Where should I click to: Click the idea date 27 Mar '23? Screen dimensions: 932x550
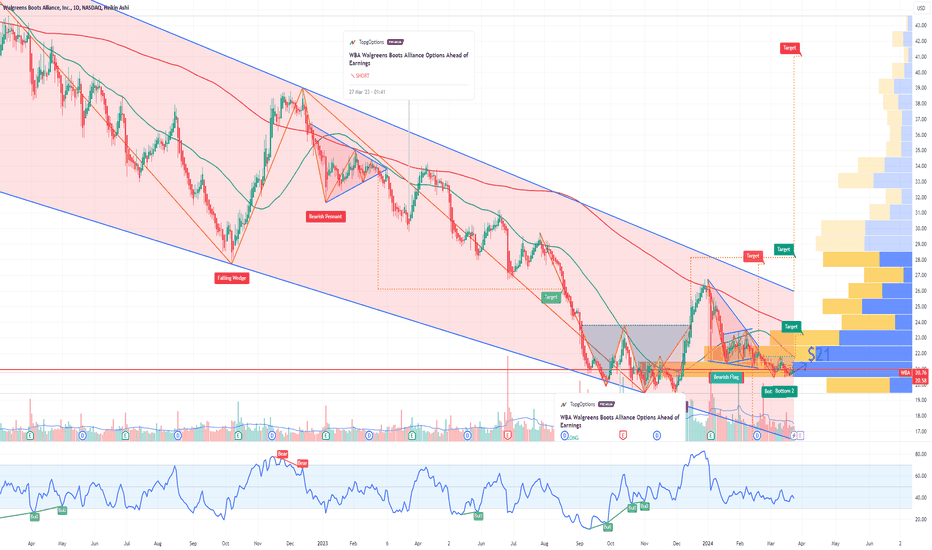[367, 92]
